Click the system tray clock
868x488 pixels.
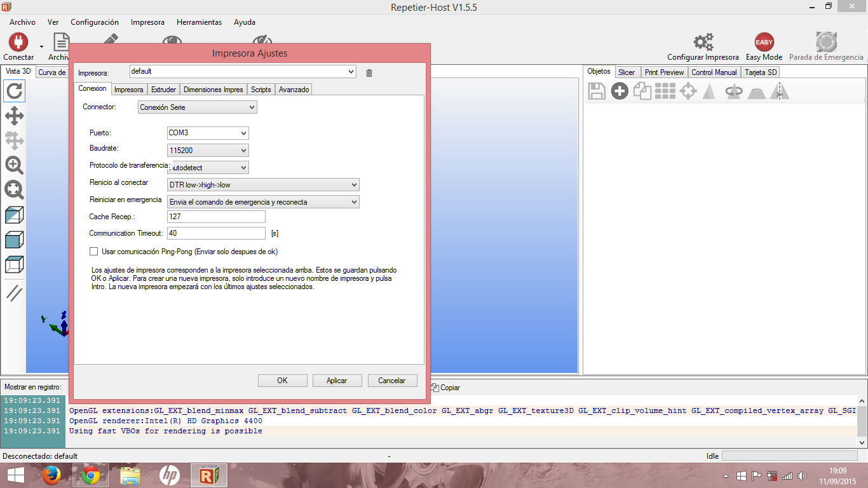click(x=838, y=475)
